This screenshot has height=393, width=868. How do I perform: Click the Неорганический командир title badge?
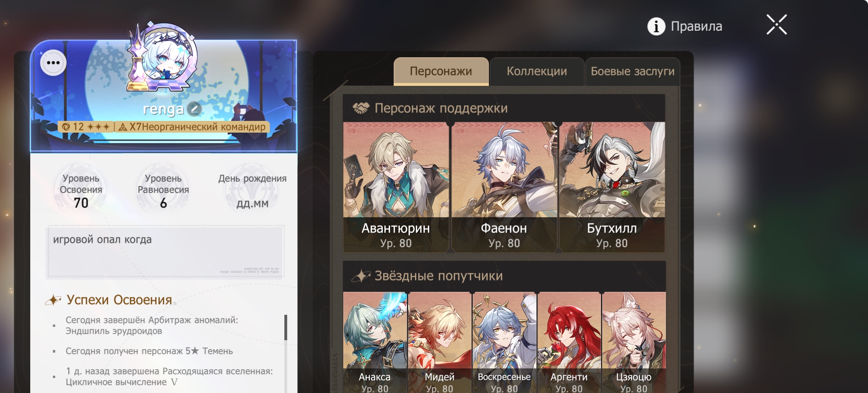pyautogui.click(x=192, y=127)
